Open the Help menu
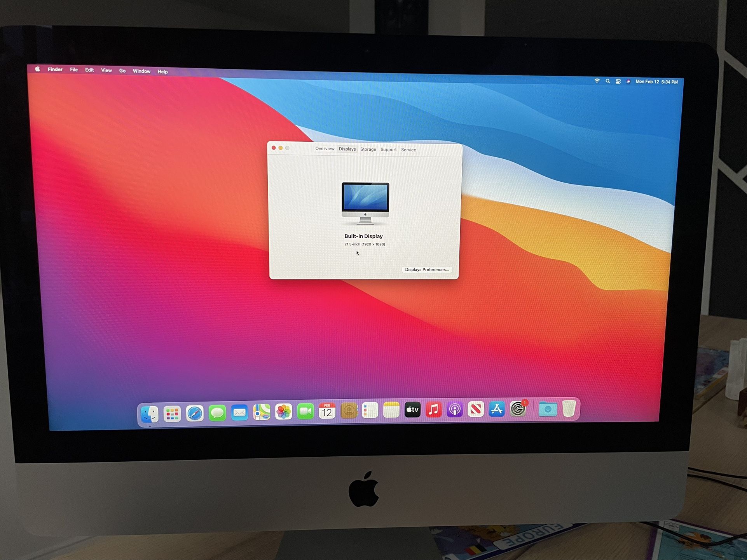 (x=162, y=71)
